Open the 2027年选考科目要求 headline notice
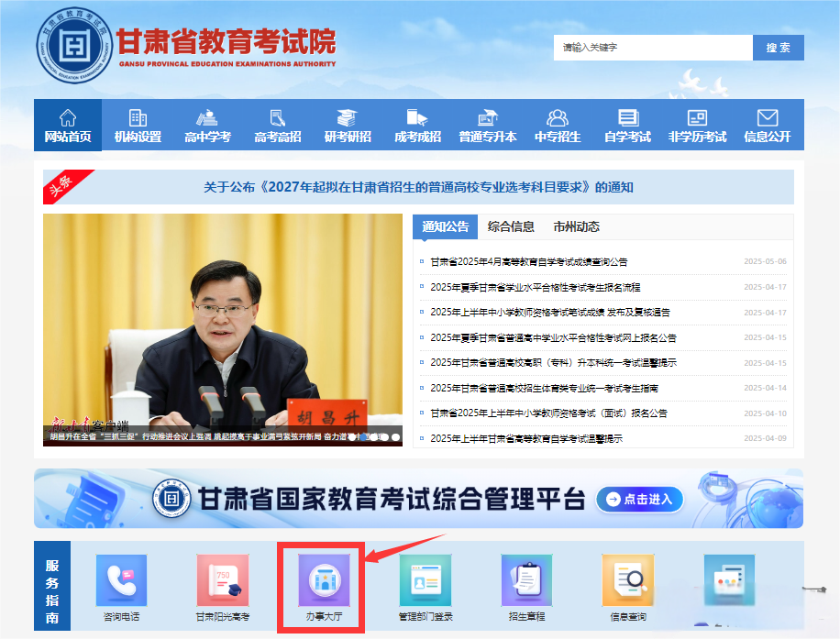840x639 pixels. click(x=418, y=187)
